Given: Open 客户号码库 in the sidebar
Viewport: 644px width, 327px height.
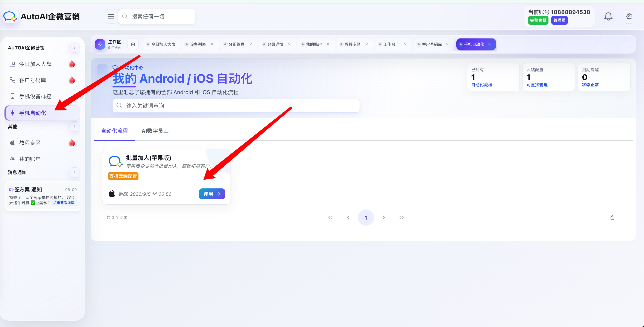Looking at the screenshot, I should click(42, 80).
